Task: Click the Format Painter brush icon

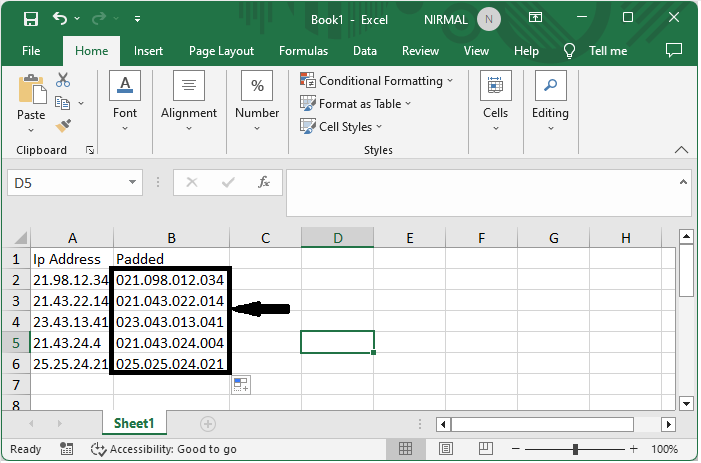Action: (x=63, y=125)
